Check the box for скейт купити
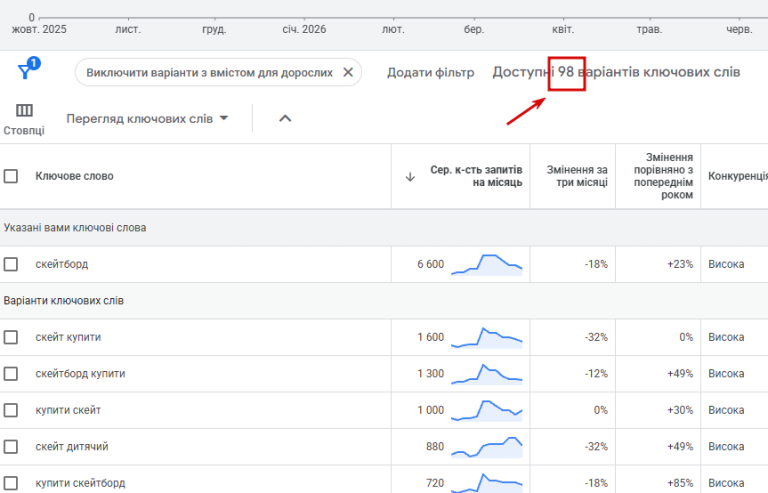This screenshot has height=493, width=768. pos(11,337)
